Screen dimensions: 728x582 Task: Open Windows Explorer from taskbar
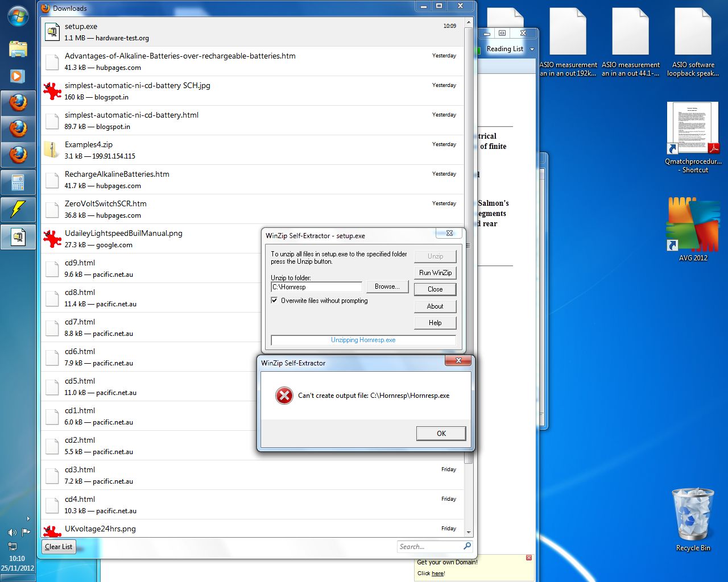tap(18, 49)
